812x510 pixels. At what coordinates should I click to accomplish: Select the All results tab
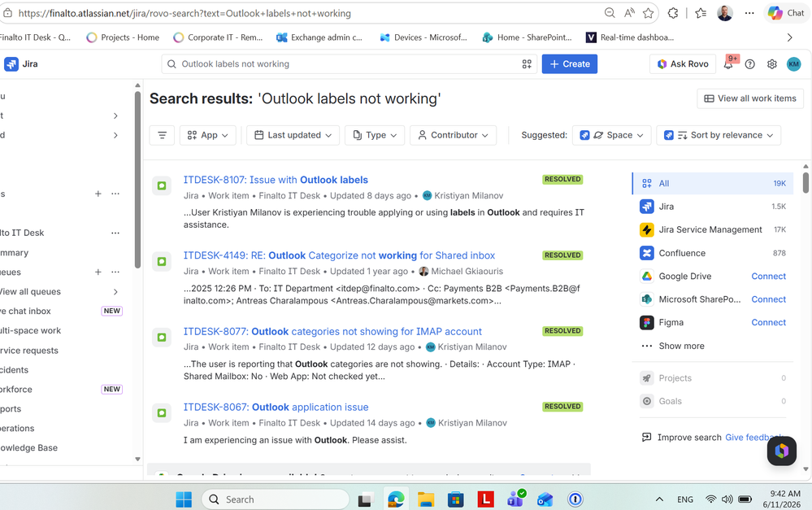[x=713, y=184]
